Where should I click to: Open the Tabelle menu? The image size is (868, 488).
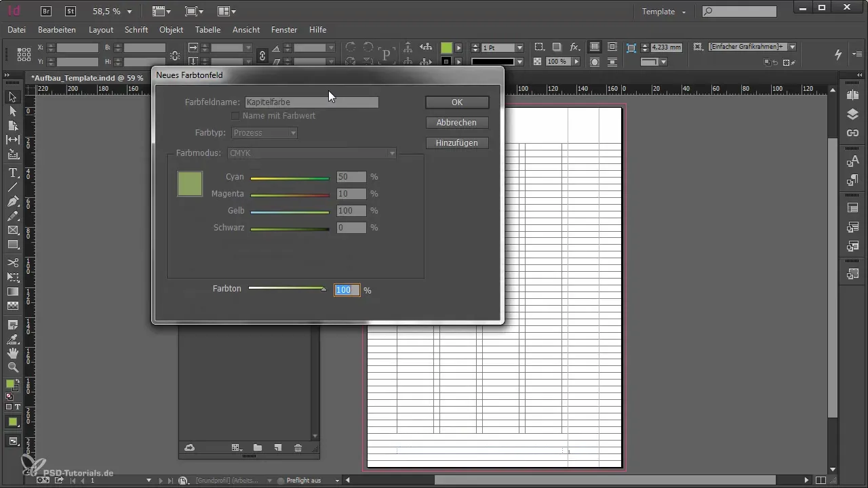point(208,30)
